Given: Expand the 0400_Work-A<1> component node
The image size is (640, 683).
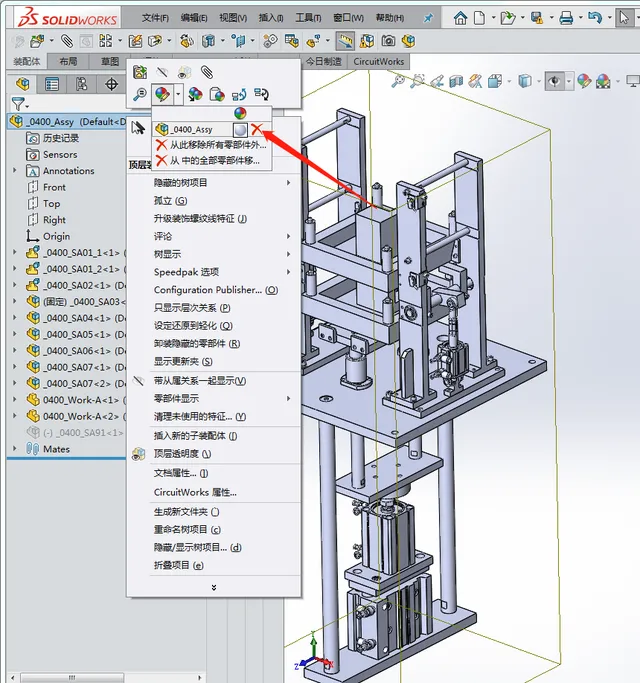Looking at the screenshot, I should 14,399.
